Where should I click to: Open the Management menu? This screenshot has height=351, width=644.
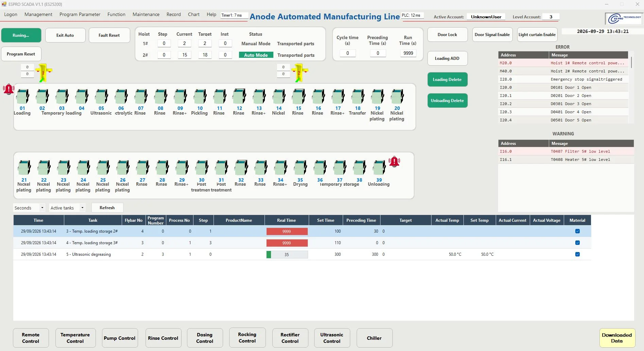click(x=38, y=14)
